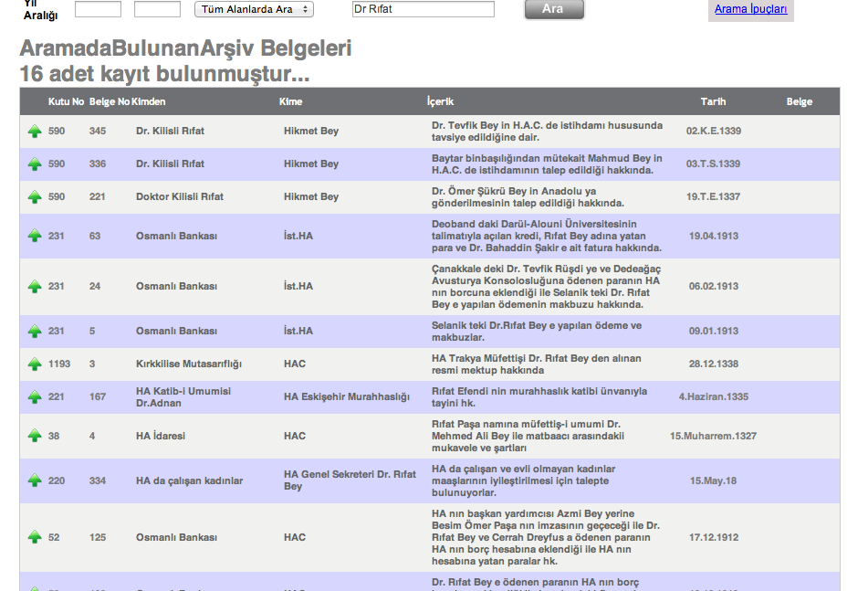
Task: Click content 'HA nın başkan yardımcısı Azmi Bey'
Action: 546,537
